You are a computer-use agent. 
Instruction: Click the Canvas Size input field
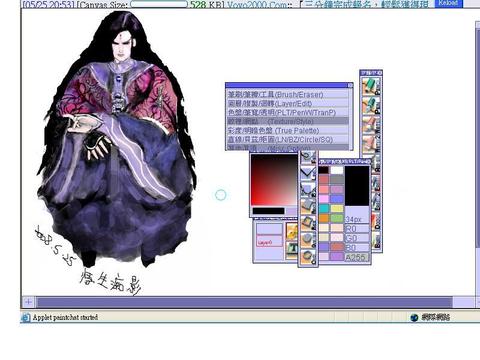pos(159,4)
